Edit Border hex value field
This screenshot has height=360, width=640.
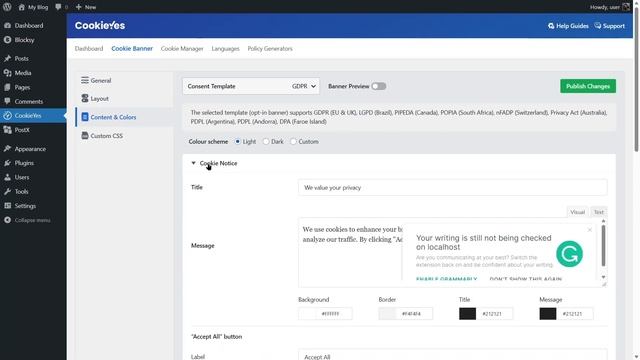click(414, 313)
